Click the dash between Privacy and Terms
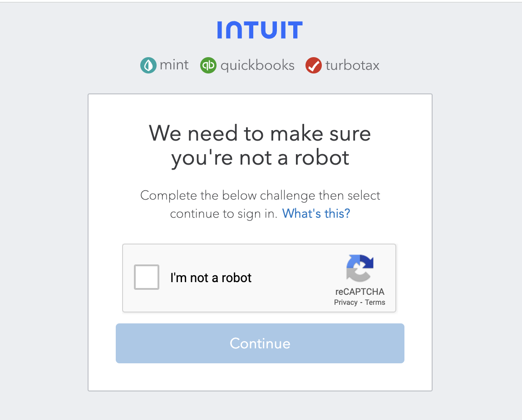 pyautogui.click(x=361, y=303)
